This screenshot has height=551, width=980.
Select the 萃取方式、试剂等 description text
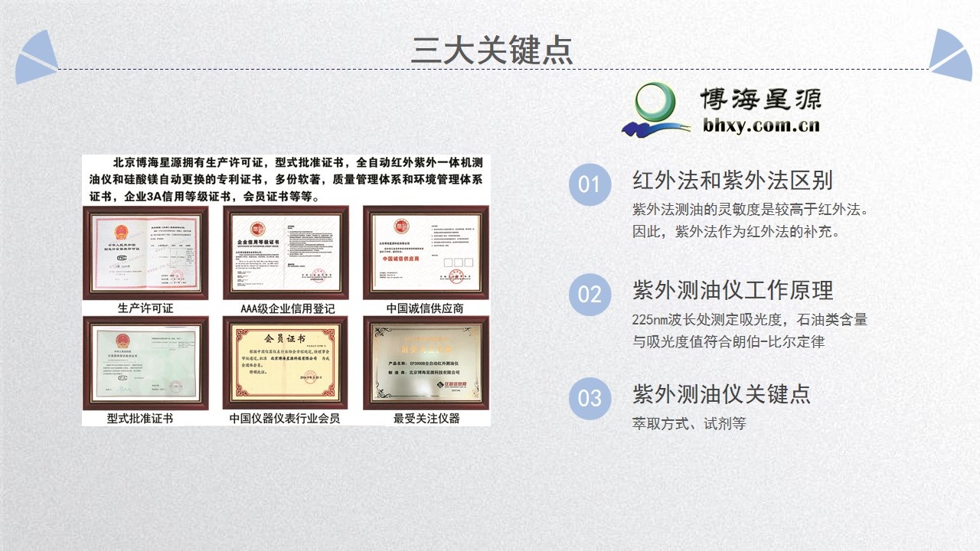(688, 423)
